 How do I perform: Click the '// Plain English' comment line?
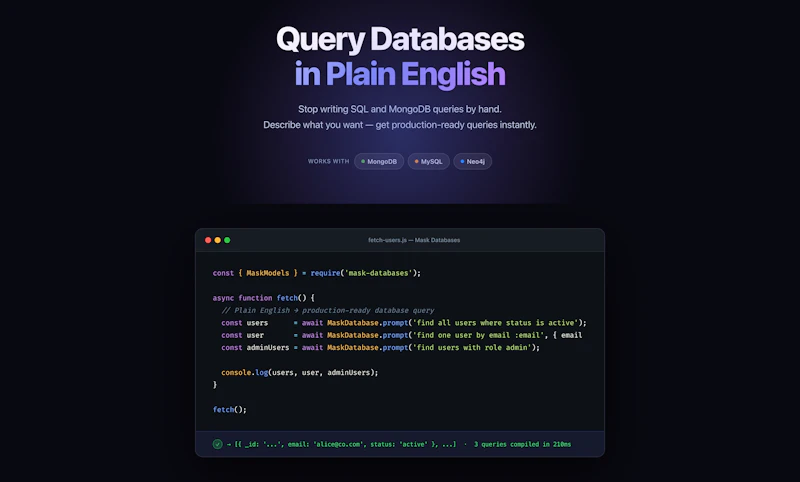coord(328,310)
